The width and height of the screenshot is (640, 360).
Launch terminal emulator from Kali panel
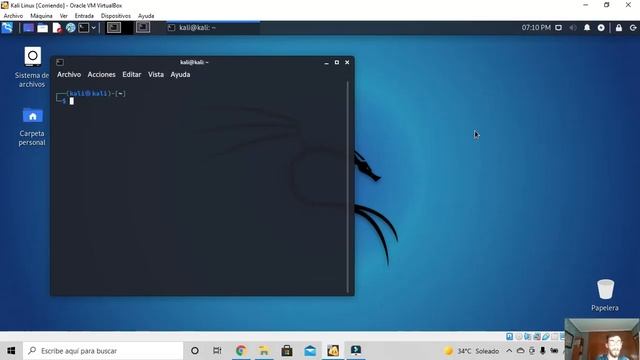[x=84, y=28]
